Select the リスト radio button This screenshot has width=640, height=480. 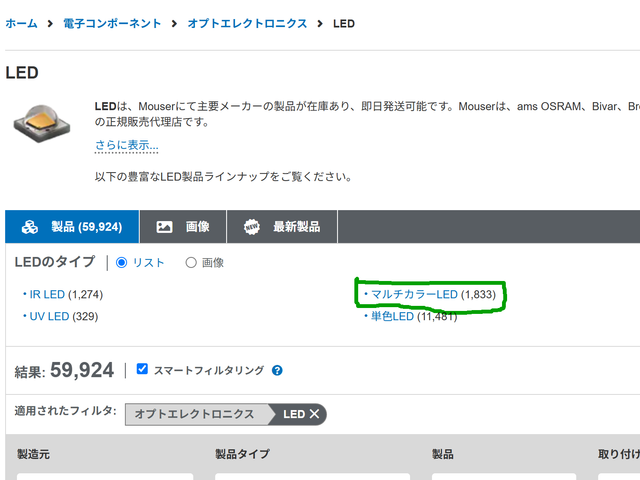click(x=121, y=262)
